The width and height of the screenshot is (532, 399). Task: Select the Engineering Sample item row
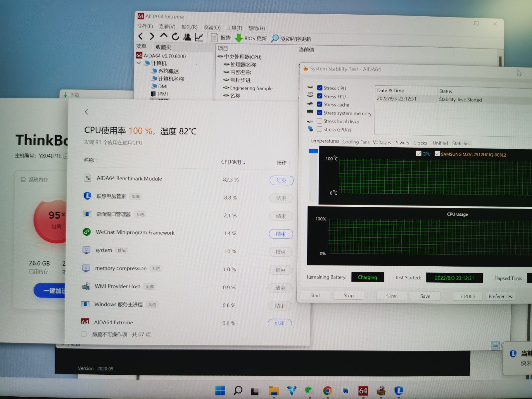point(248,88)
